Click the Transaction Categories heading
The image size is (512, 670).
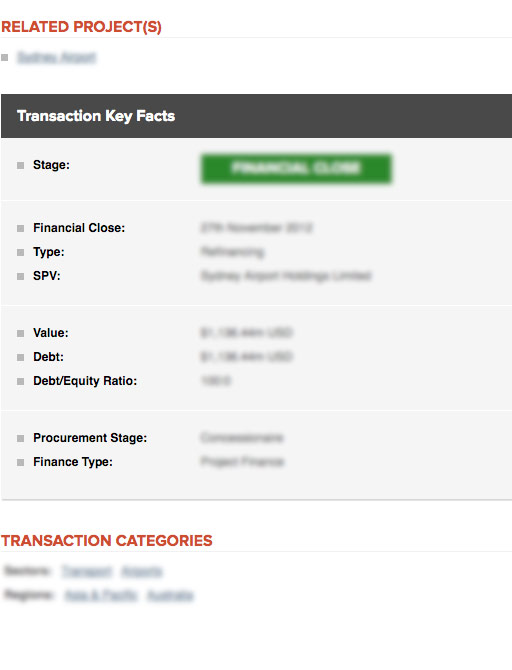pyautogui.click(x=106, y=541)
